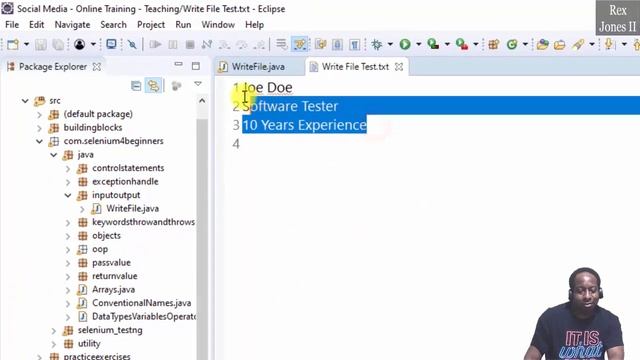Open the Project menu

coord(151,25)
